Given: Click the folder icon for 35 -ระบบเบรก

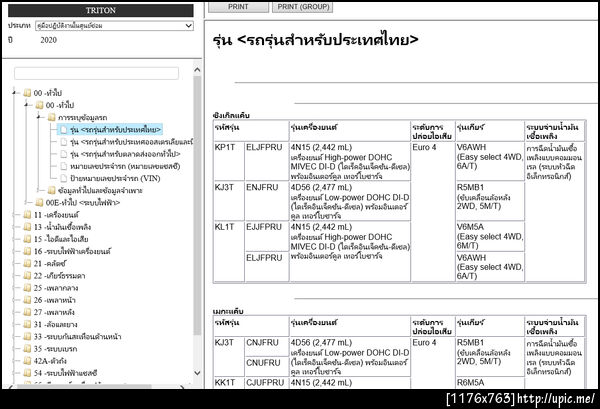Looking at the screenshot, I should 27,349.
